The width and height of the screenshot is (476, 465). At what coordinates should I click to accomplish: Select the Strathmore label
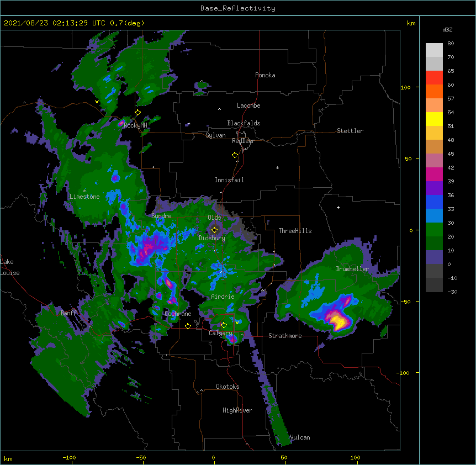[285, 336]
